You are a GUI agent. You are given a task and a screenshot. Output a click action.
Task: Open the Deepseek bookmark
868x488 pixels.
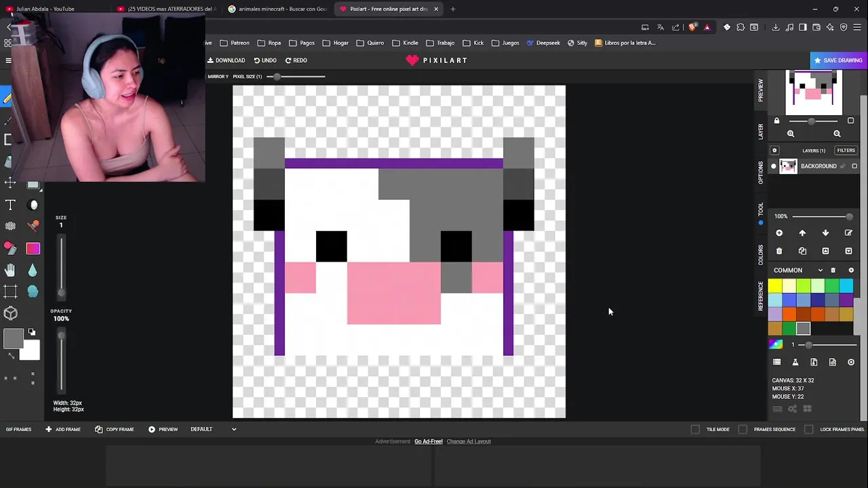coord(543,43)
